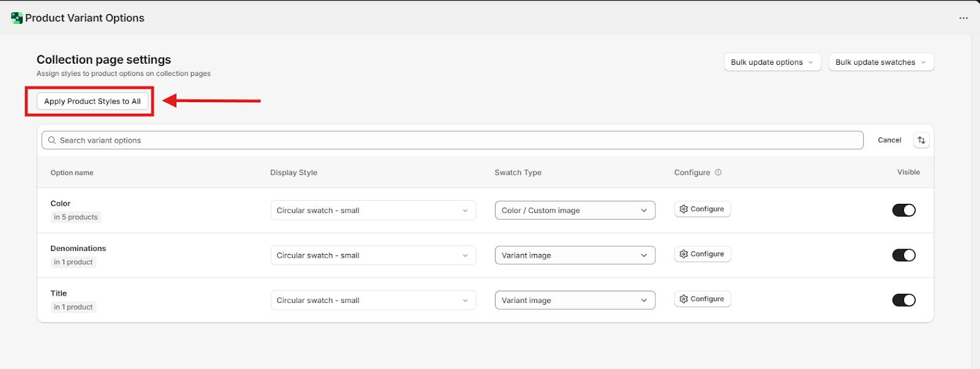The width and height of the screenshot is (980, 369).
Task: Click the Product Variant Options app icon
Action: point(17,18)
